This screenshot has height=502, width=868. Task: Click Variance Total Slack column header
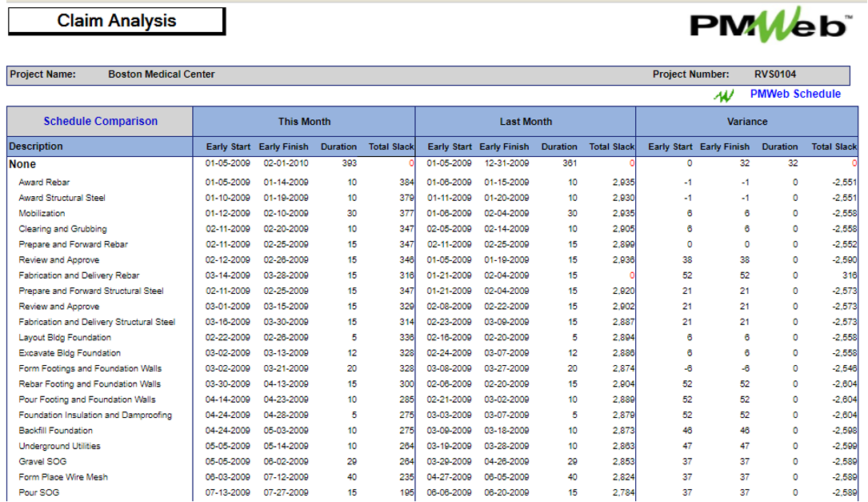point(834,147)
